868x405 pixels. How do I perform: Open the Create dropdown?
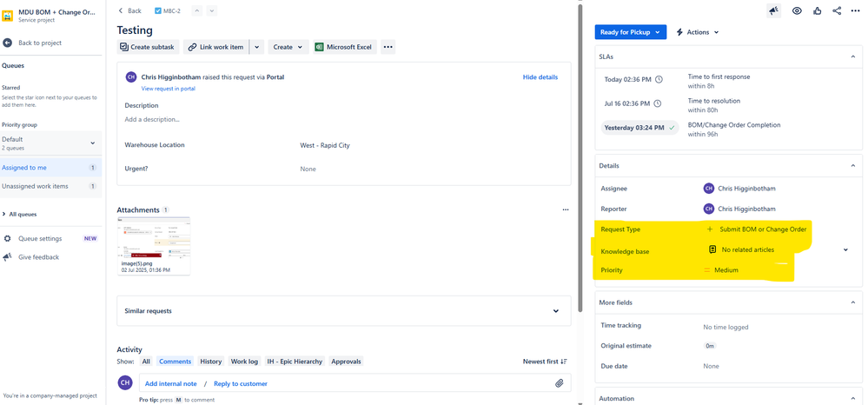pos(288,47)
